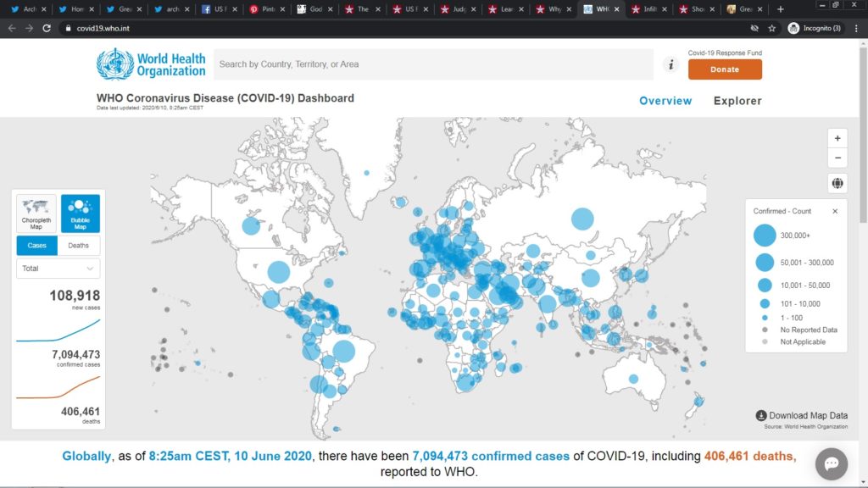
Task: Click the Globally link in summary text
Action: 86,457
